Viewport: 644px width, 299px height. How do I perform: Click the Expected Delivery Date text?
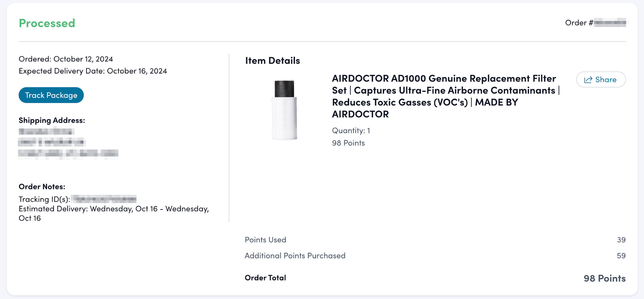[93, 71]
